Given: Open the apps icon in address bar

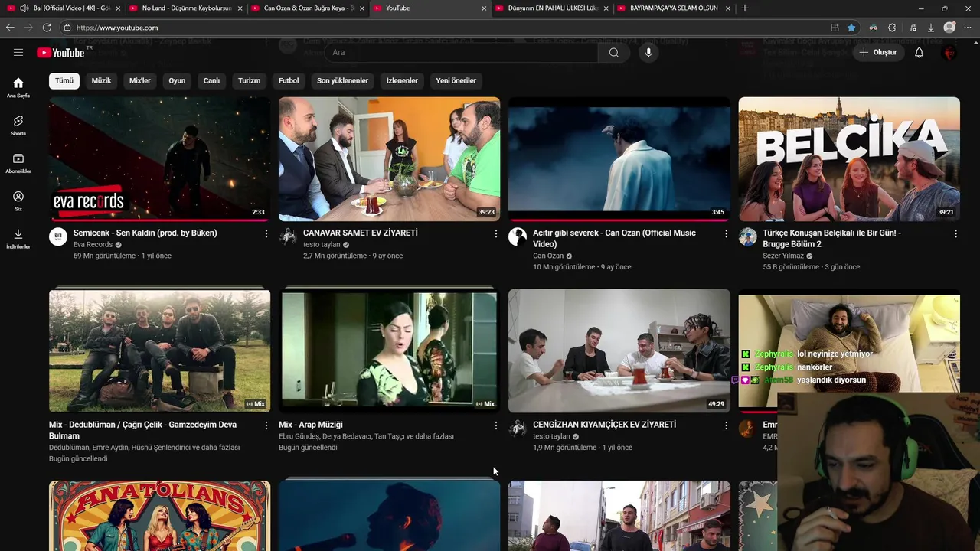Looking at the screenshot, I should [x=835, y=28].
